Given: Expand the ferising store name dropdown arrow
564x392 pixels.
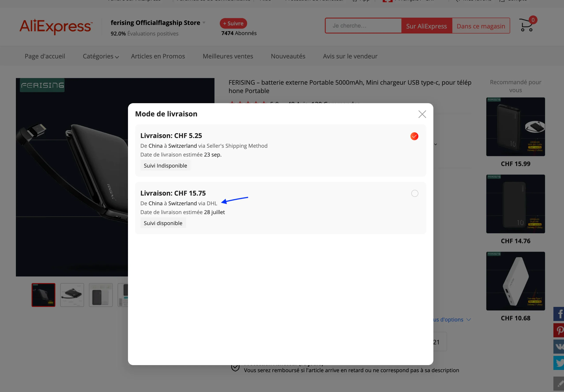Looking at the screenshot, I should coord(204,23).
